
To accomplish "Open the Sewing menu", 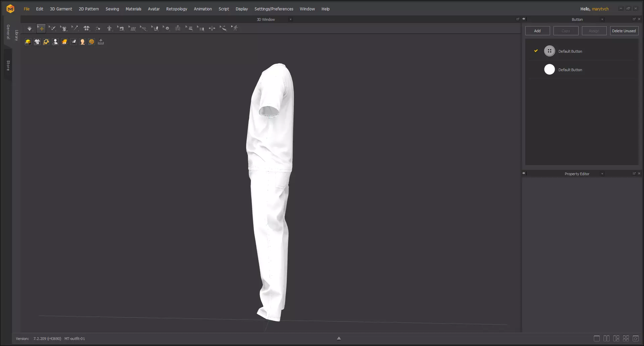I will [112, 9].
